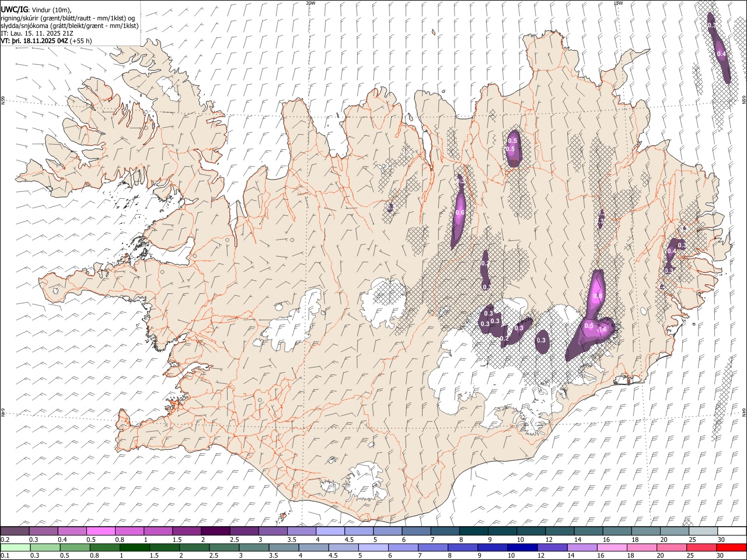Screen dimensions: 747x560
Task: Select the gray-blue 4 swatch in rain legend
Action: [313, 547]
